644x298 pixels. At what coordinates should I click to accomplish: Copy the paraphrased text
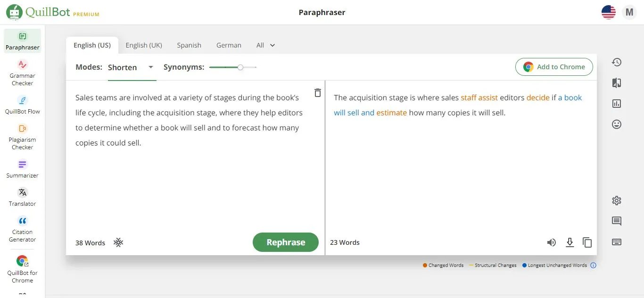coord(587,242)
